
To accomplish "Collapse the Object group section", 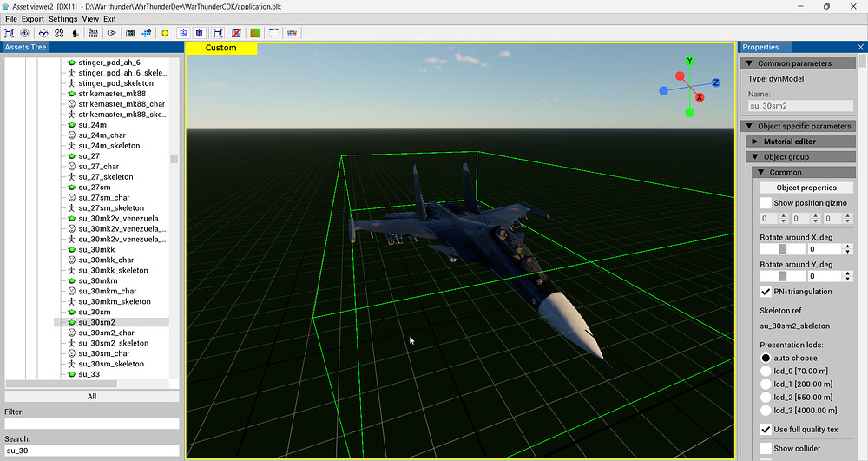I will (754, 157).
